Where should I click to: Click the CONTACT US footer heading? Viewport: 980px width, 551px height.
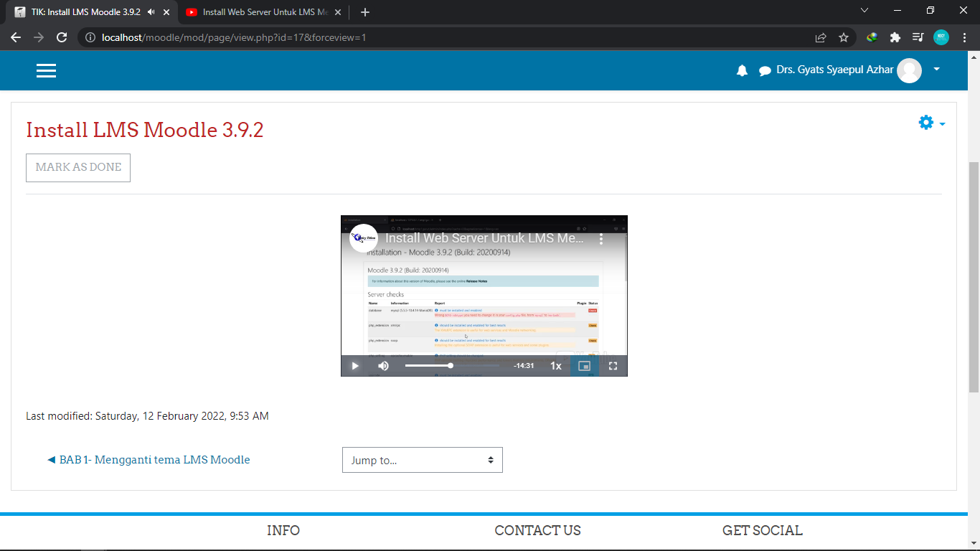(537, 531)
